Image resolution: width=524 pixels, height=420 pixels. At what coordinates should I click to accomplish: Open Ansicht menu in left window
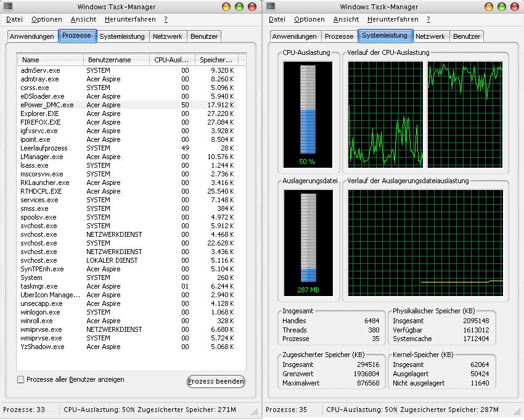click(x=84, y=19)
